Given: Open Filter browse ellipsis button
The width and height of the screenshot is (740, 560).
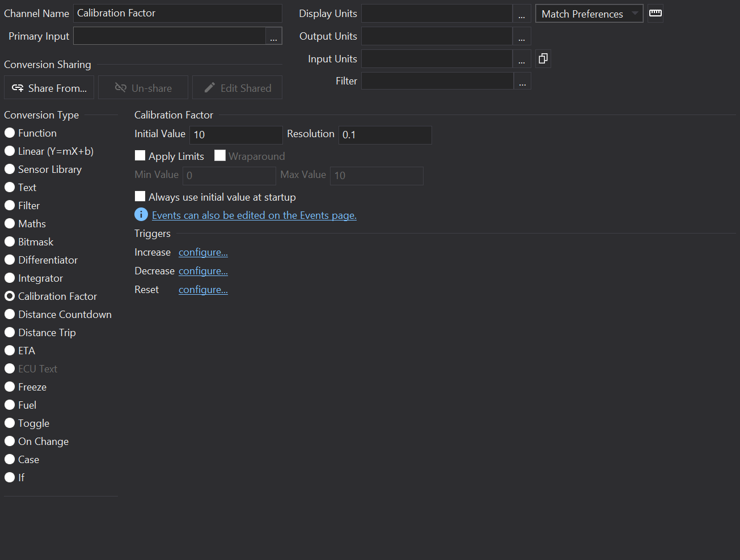Looking at the screenshot, I should (x=522, y=81).
